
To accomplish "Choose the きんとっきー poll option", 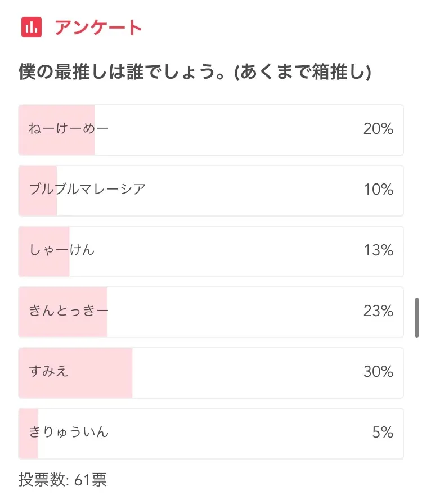I will click(x=68, y=310).
